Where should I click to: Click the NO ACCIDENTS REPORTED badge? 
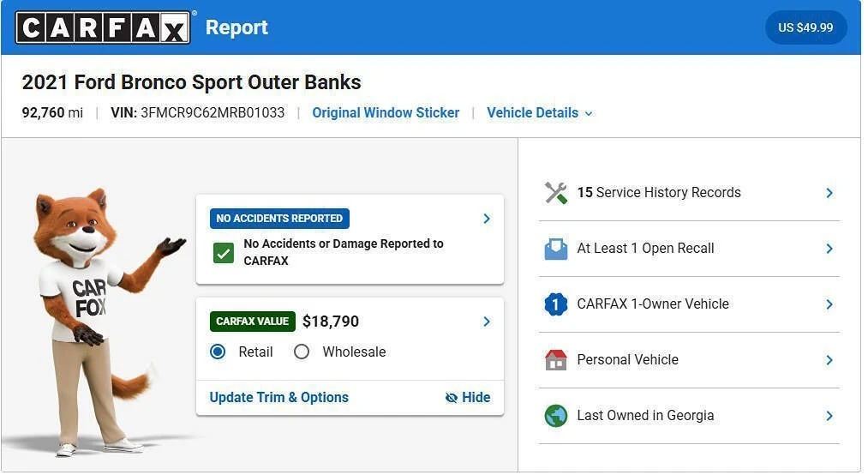tap(279, 219)
